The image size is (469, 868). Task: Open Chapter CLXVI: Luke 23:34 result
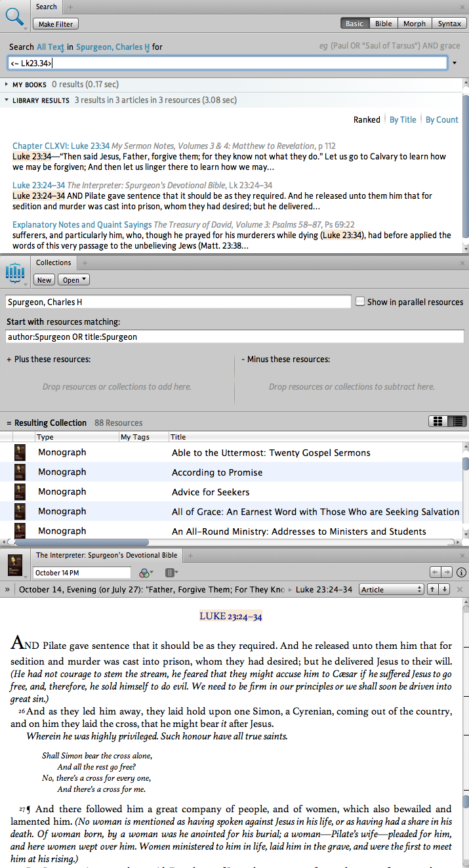[x=61, y=146]
